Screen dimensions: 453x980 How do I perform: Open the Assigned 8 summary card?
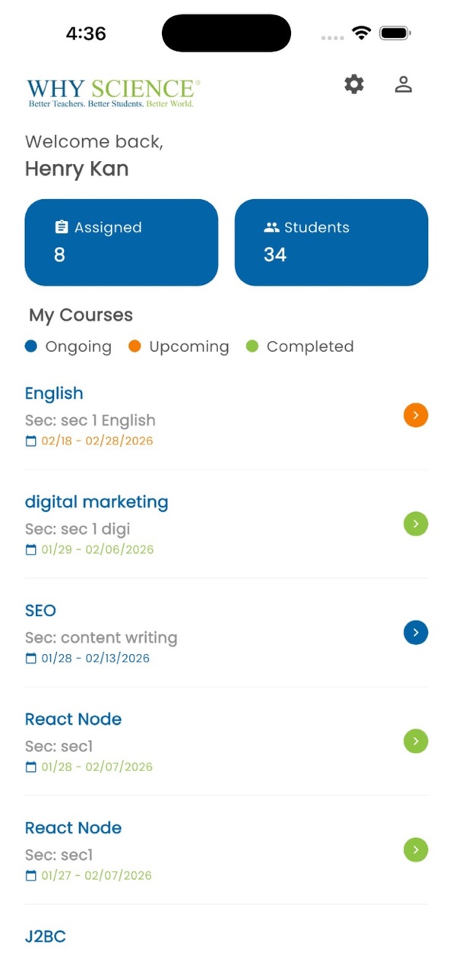(x=122, y=242)
